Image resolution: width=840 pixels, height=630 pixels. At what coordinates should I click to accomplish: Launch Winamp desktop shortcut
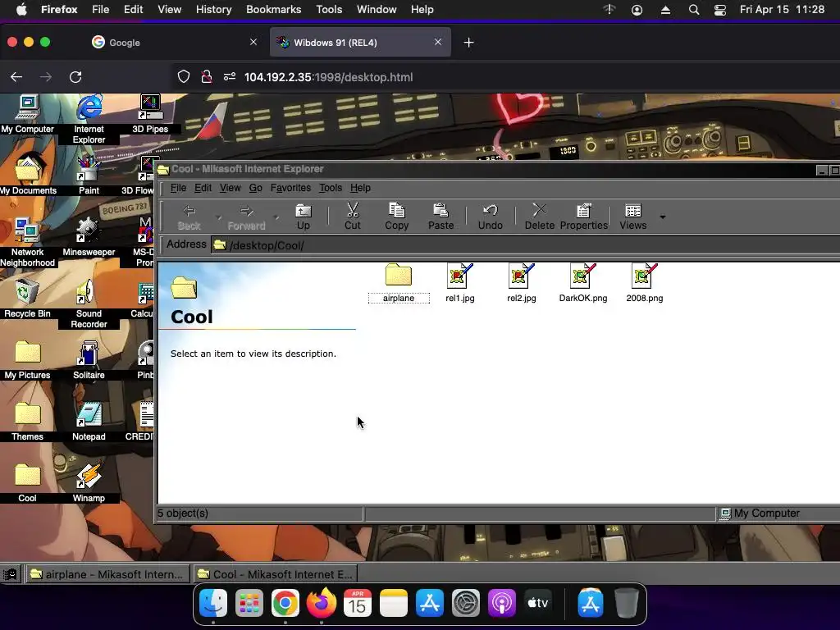click(89, 482)
